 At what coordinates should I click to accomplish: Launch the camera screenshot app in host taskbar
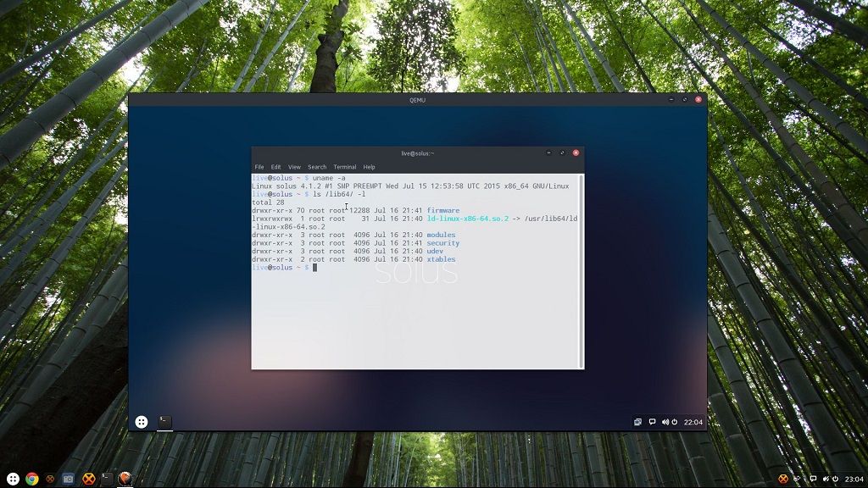tap(69, 479)
